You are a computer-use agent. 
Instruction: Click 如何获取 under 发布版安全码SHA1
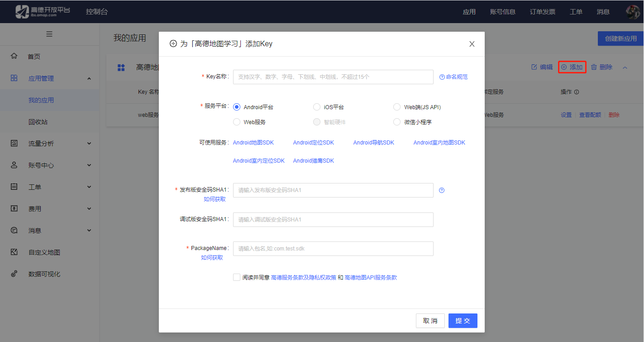[x=215, y=199]
